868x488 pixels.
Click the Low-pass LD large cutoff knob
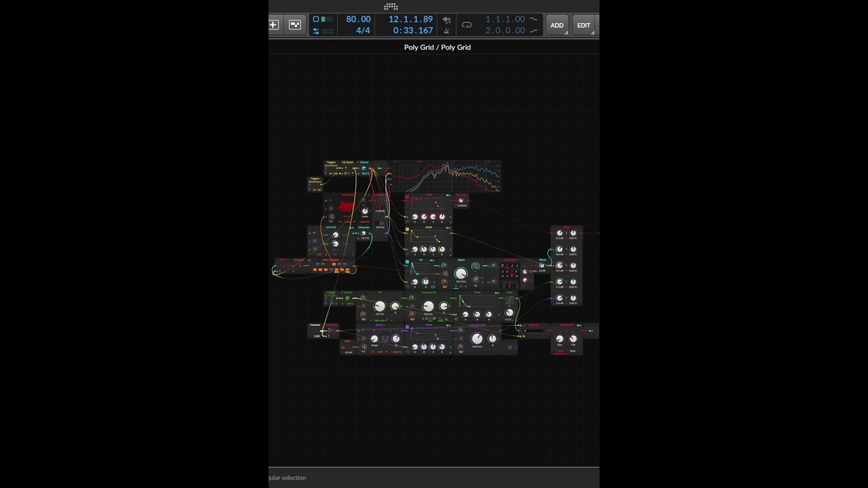click(x=429, y=306)
